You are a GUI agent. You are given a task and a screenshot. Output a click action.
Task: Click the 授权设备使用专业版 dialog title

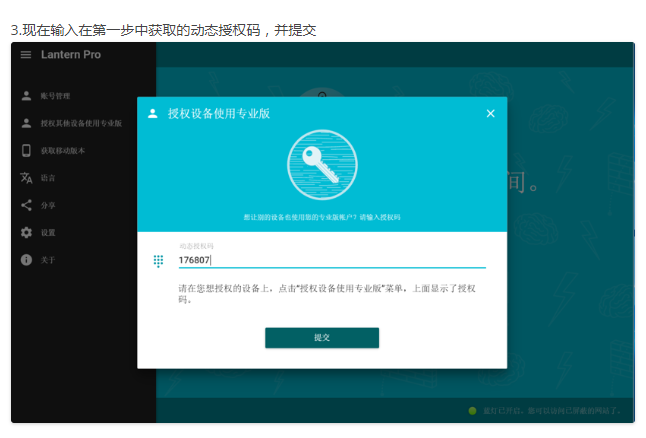pyautogui.click(x=219, y=114)
